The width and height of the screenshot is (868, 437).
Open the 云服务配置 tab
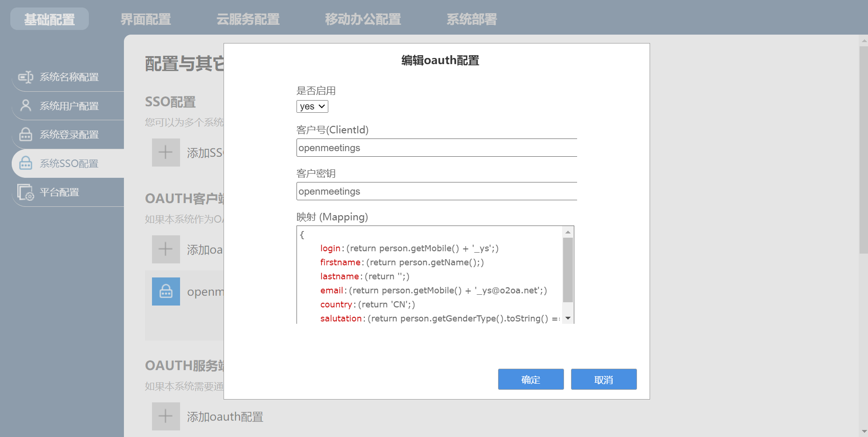coord(248,19)
